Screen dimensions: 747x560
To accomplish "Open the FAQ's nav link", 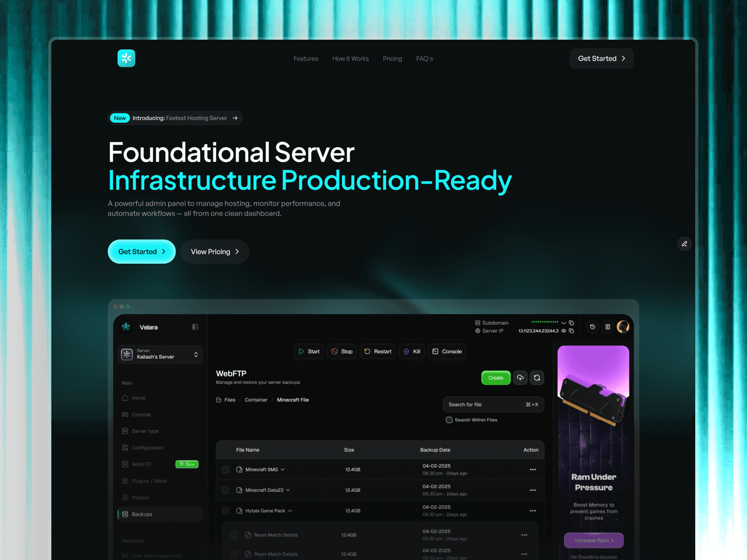I will 424,59.
